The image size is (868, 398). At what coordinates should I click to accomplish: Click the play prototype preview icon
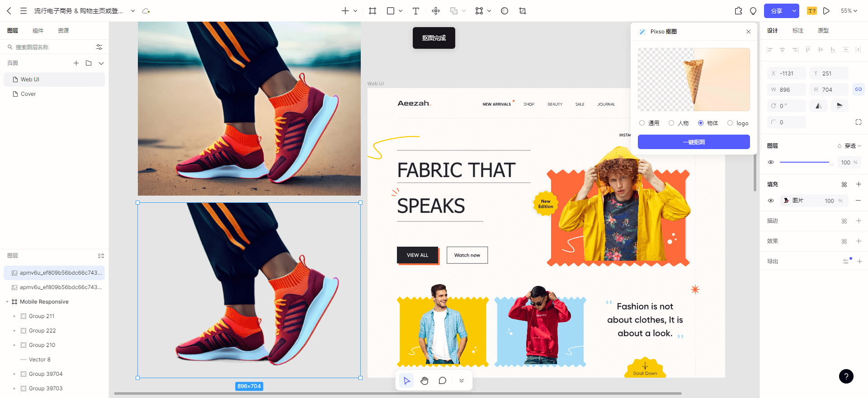pos(826,11)
